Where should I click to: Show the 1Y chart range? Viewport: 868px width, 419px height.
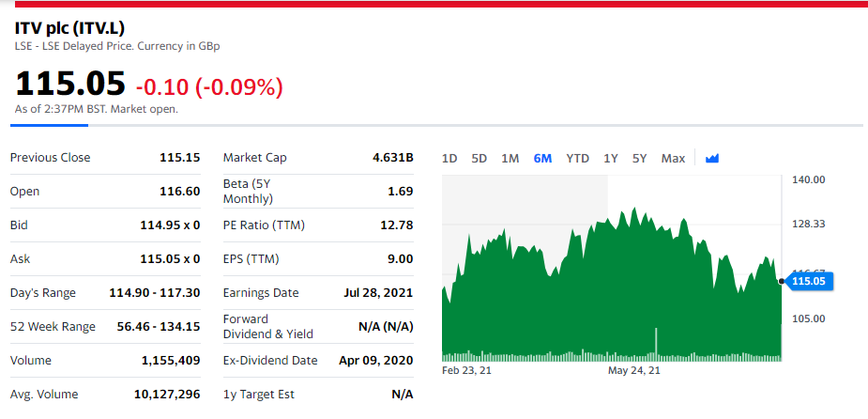point(611,159)
